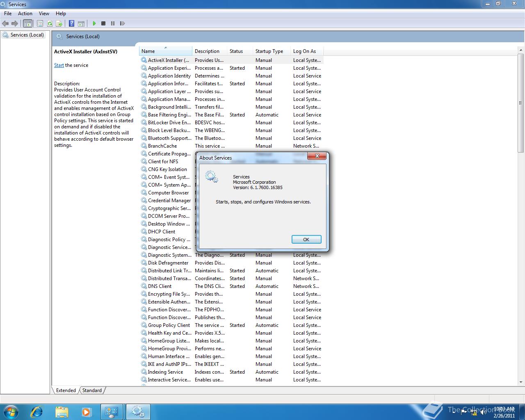
Task: Sort by the Status column header
Action: point(240,51)
